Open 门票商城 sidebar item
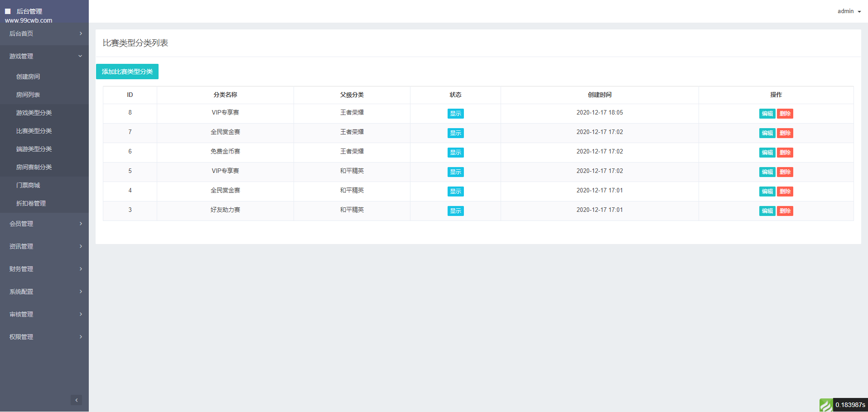 (44, 185)
